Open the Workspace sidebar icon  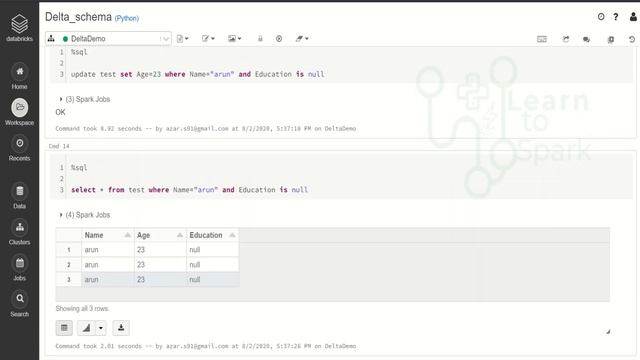19,112
